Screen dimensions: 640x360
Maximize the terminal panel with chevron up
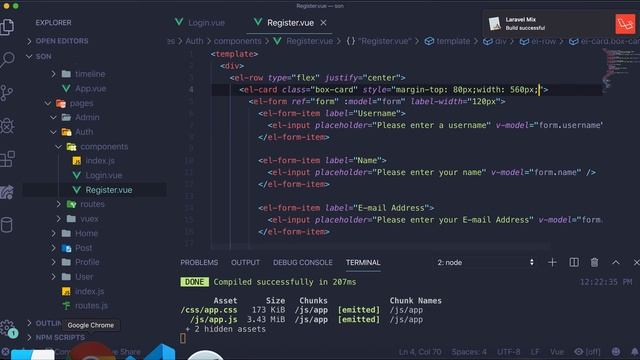pos(616,262)
